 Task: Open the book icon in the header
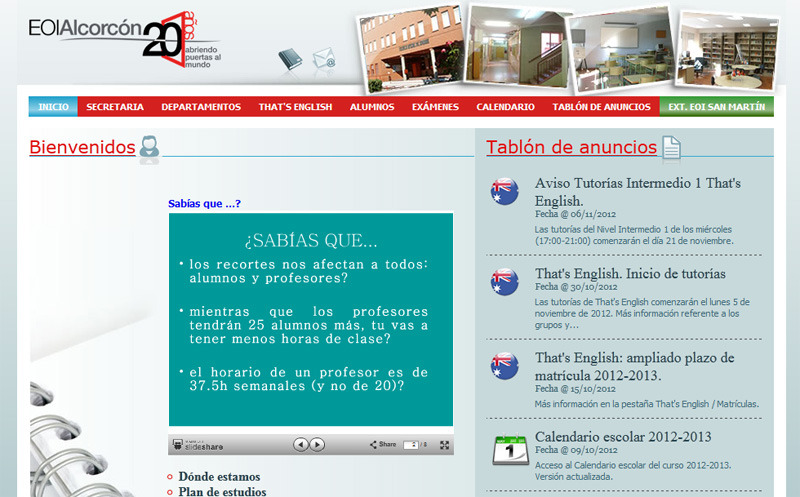pyautogui.click(x=290, y=59)
